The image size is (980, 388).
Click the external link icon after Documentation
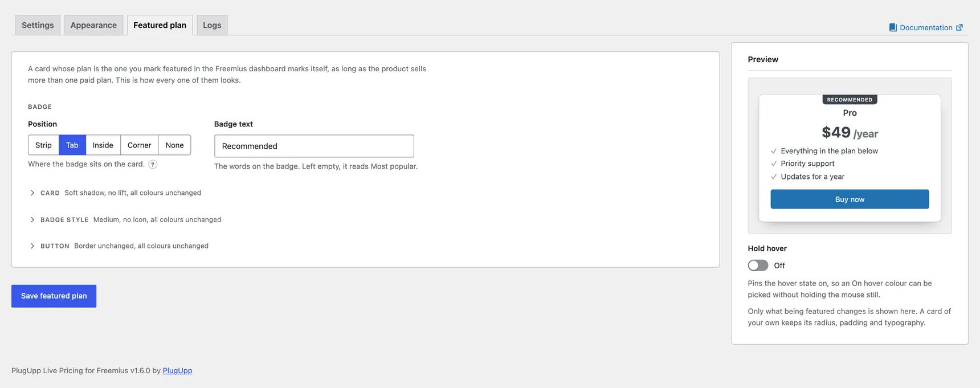pyautogui.click(x=959, y=27)
